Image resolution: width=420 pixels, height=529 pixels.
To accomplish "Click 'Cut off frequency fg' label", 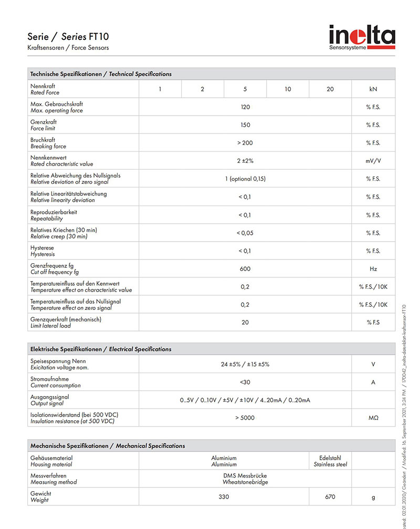I will click(55, 272).
